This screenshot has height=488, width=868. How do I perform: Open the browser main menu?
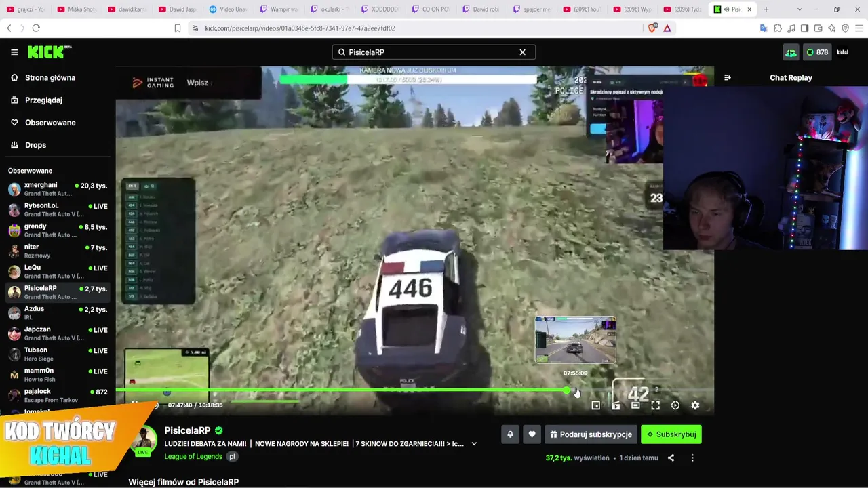click(x=859, y=28)
